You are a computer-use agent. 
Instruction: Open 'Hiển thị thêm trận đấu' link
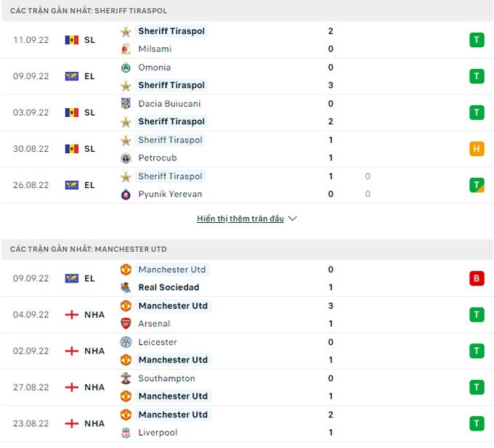coord(240,219)
